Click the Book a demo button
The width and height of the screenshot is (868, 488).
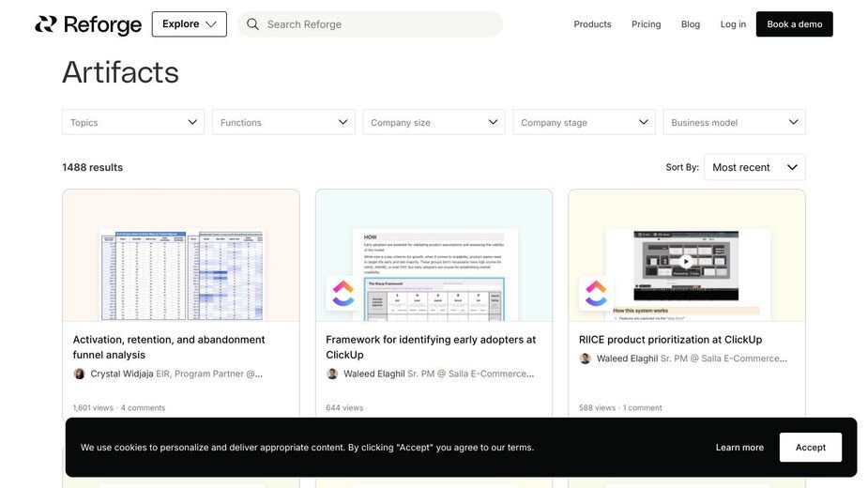795,23
